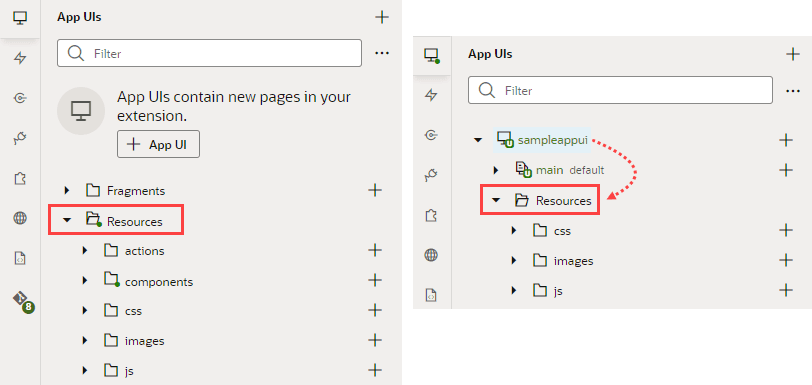Viewport: 812px width, 385px height.
Task: Click globe icon in sidebar beside Fragments panel
Action: tap(20, 218)
